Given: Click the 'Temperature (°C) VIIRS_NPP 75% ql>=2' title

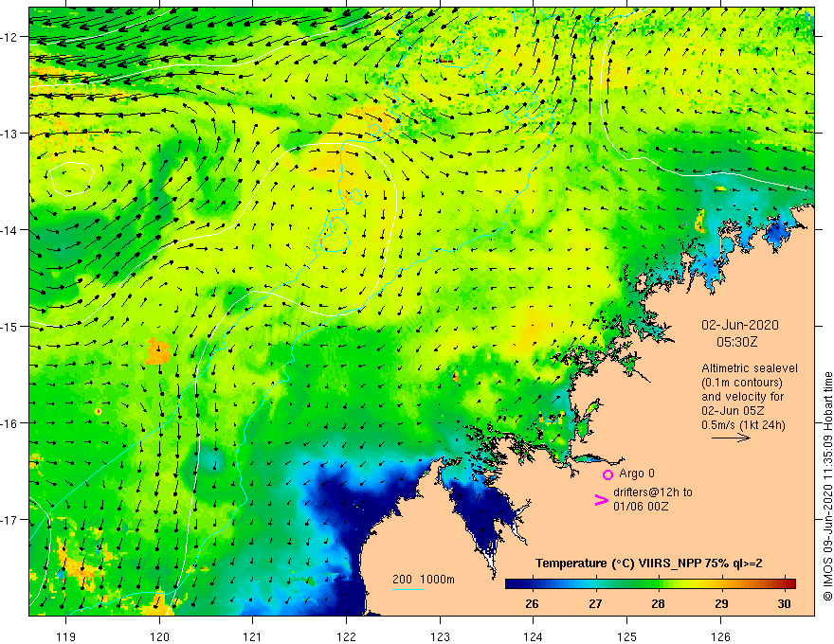Looking at the screenshot, I should coord(648,563).
